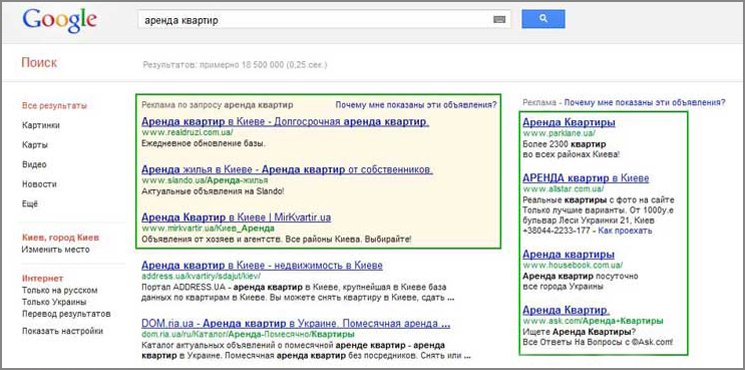
Task: Click Почему мне показаны эти объявления above right ads
Action: click(x=645, y=102)
